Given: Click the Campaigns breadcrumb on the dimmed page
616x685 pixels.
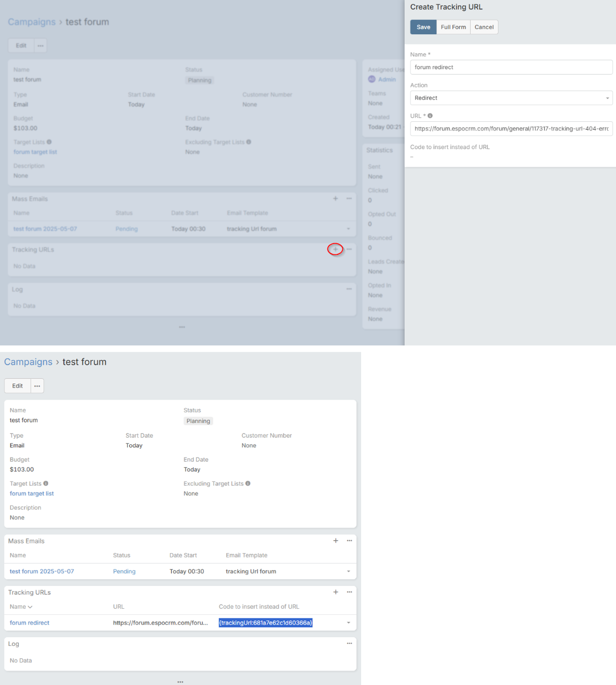Looking at the screenshot, I should click(32, 22).
